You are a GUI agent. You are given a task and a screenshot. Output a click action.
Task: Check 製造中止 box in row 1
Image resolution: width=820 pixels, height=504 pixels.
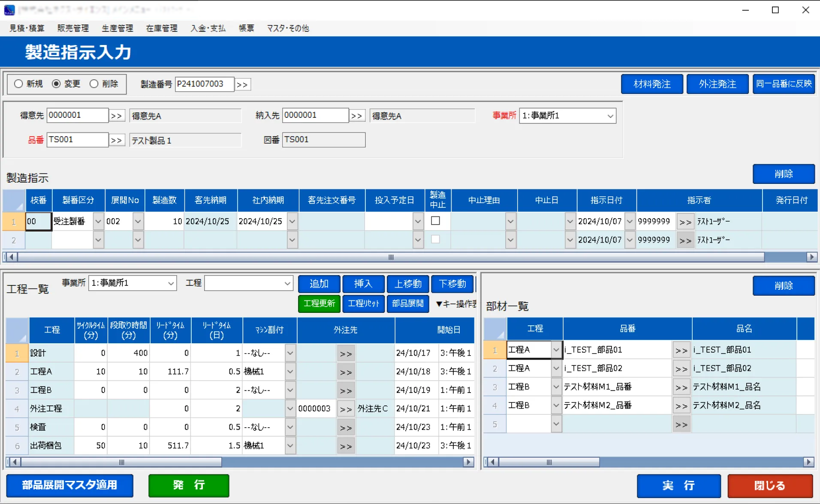435,221
